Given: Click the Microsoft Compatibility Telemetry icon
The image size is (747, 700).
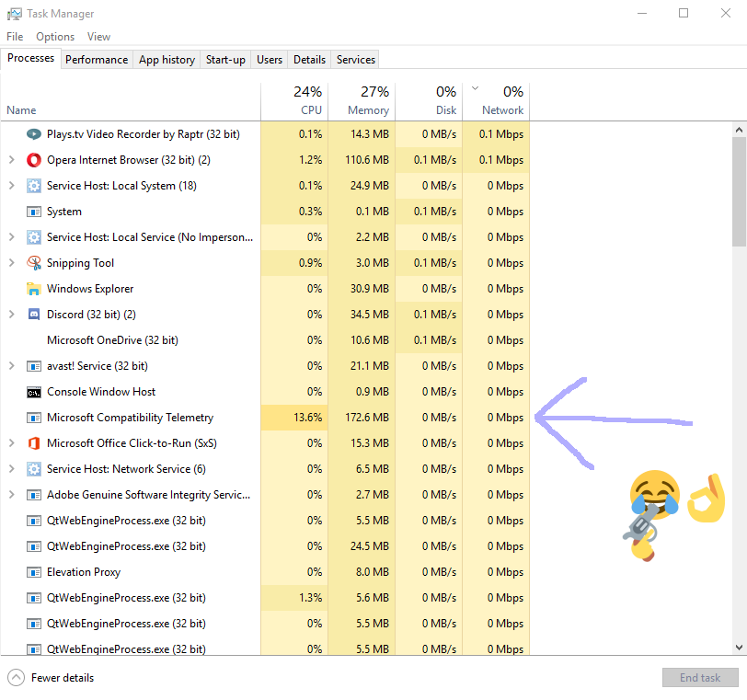Looking at the screenshot, I should tap(34, 418).
